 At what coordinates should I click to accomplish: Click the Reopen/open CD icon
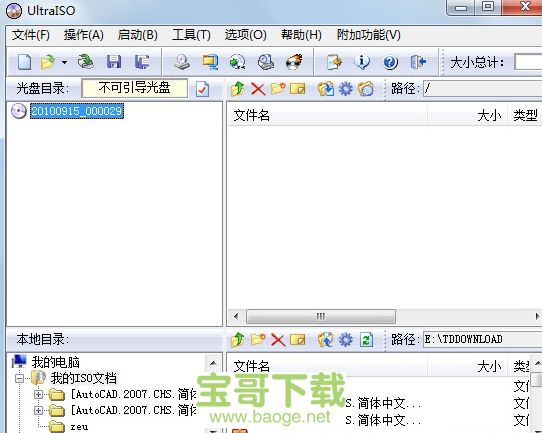[85, 62]
